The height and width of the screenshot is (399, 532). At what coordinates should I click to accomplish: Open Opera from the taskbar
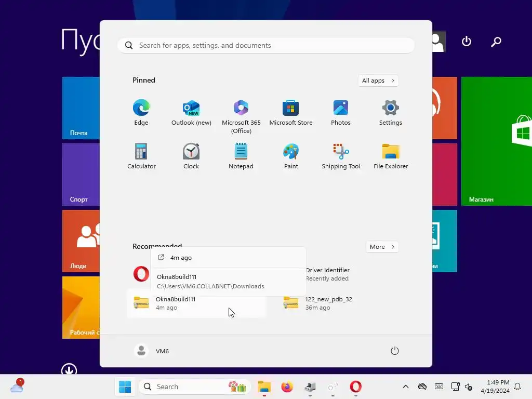click(355, 387)
